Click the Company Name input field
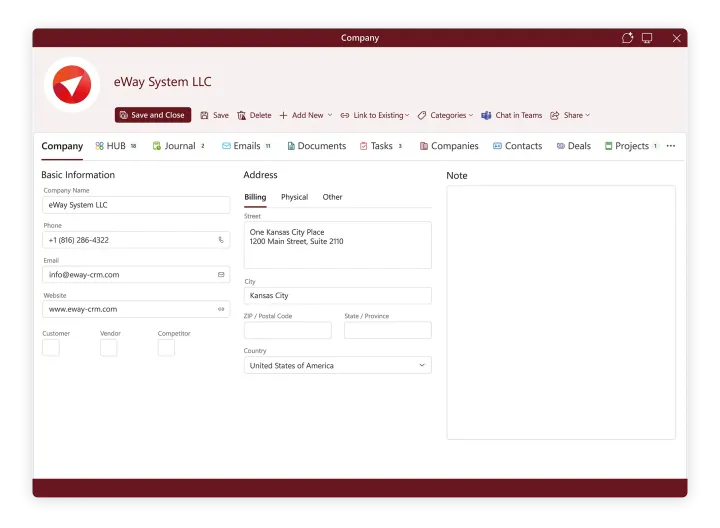Image resolution: width=720 pixels, height=528 pixels. point(136,205)
